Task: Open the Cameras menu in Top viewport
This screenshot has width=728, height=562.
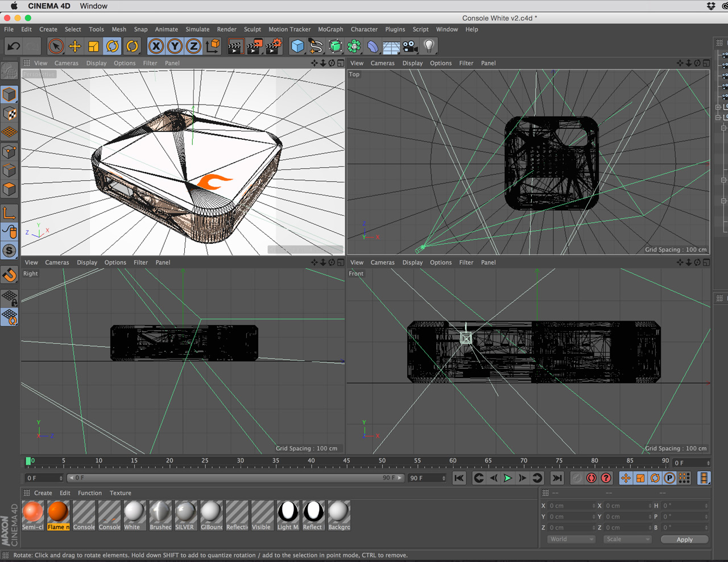Action: click(x=382, y=63)
